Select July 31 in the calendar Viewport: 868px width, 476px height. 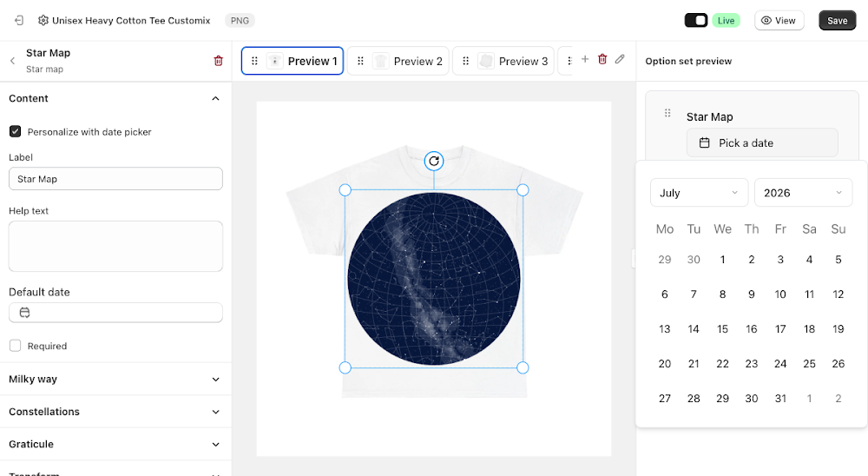click(x=780, y=399)
